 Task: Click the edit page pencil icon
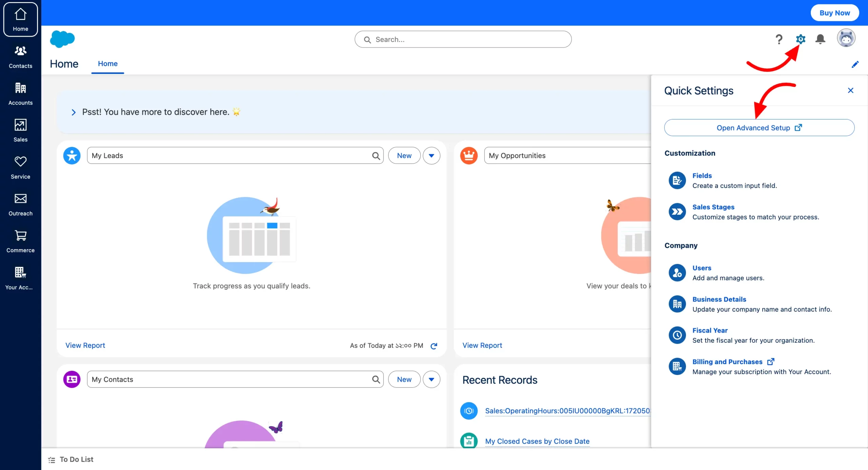(855, 64)
